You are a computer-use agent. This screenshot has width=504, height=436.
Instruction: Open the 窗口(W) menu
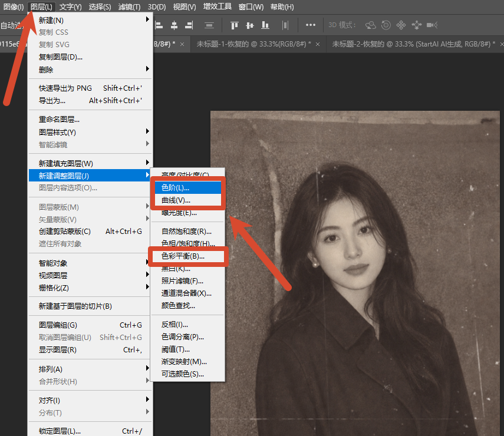(251, 6)
